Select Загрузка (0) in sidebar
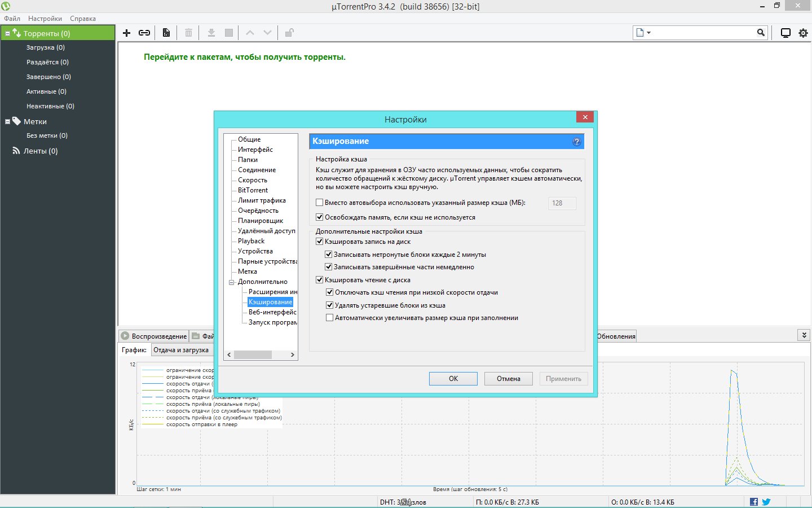Viewport: 812px width, 508px height. click(x=46, y=47)
